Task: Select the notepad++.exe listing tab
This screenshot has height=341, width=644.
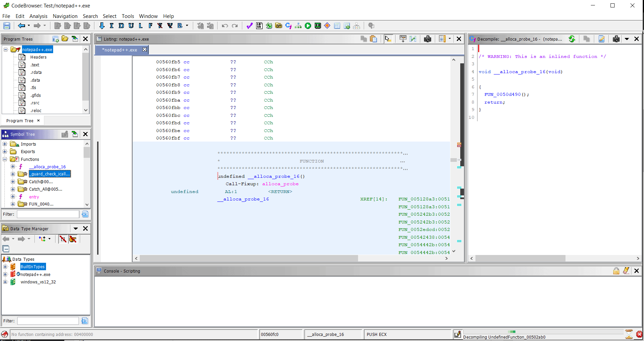Action: 120,50
